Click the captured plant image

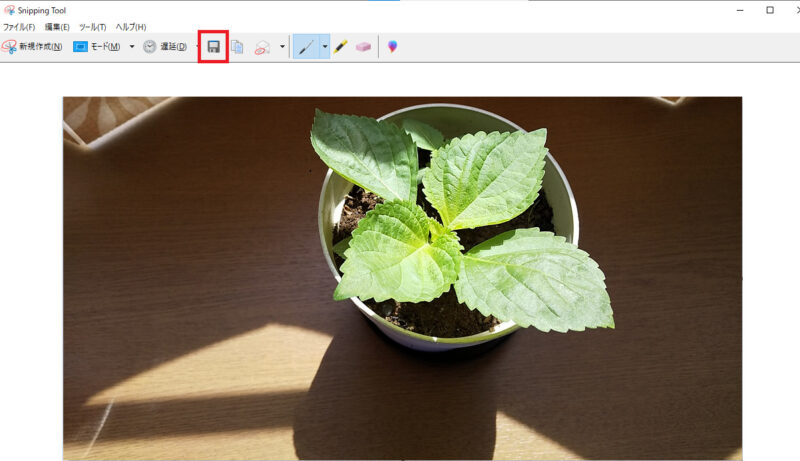click(x=403, y=278)
